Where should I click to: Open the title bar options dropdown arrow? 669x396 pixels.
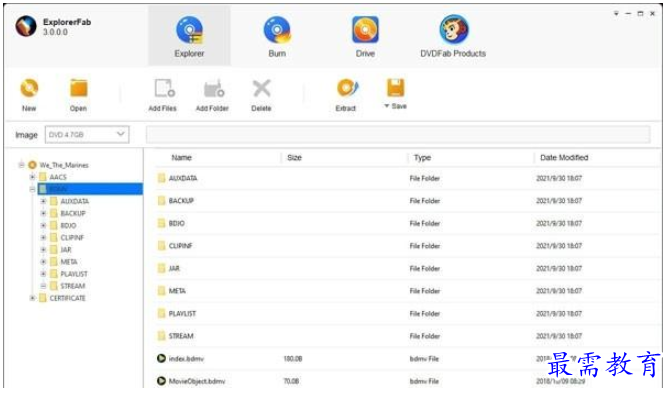616,14
